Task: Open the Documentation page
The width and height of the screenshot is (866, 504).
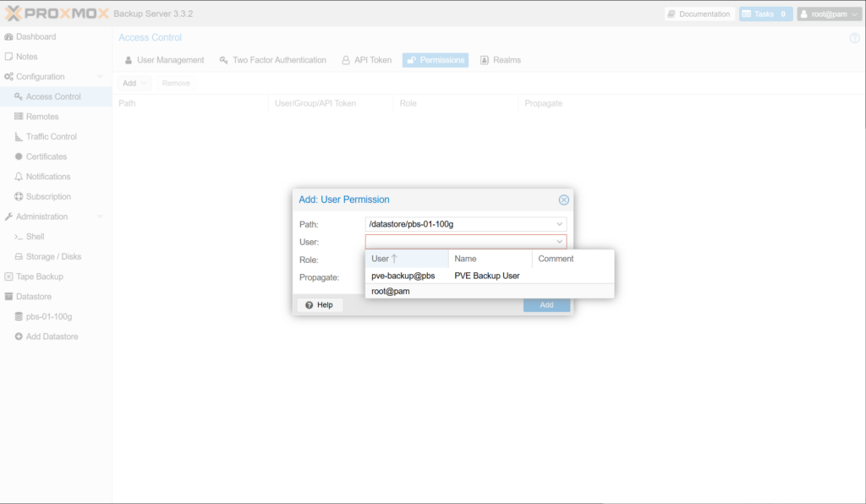Action: tap(698, 14)
